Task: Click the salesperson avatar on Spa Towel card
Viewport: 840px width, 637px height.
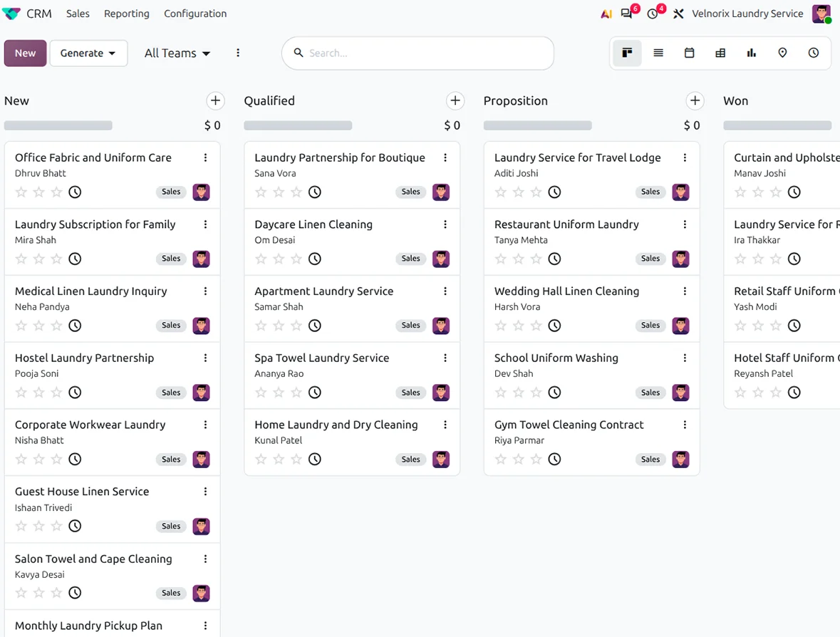Action: pos(441,393)
